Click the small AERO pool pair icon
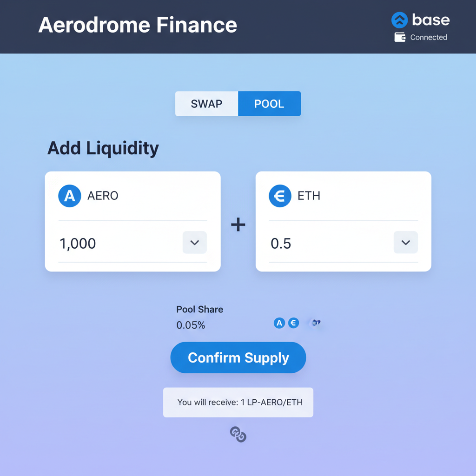This screenshot has width=476, height=476. coord(279,323)
